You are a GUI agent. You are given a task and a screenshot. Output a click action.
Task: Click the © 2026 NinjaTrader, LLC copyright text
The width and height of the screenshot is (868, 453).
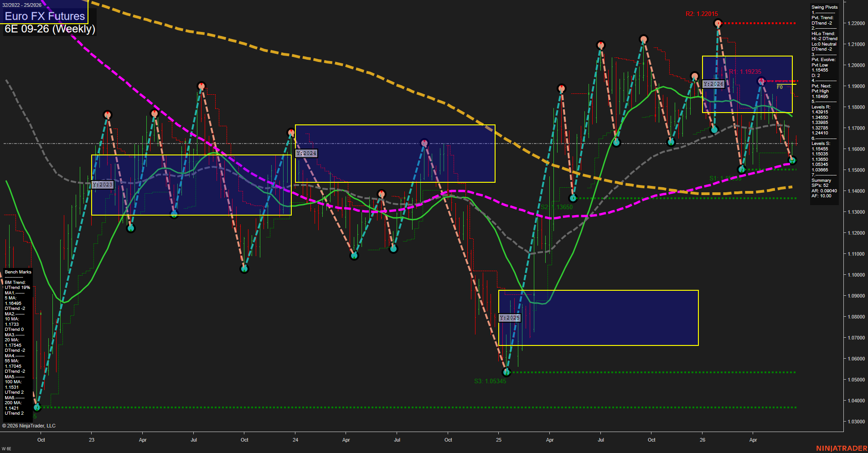coord(29,426)
